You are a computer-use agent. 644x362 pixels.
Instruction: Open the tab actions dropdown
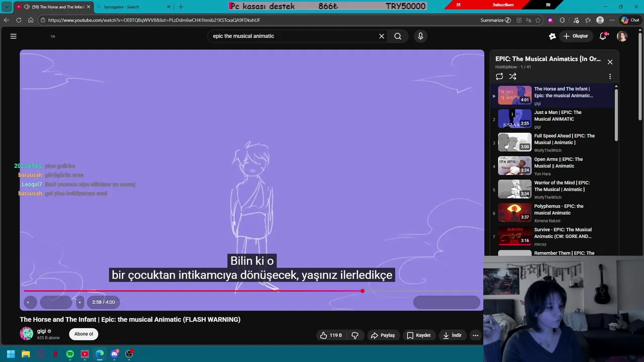pyautogui.click(x=7, y=7)
